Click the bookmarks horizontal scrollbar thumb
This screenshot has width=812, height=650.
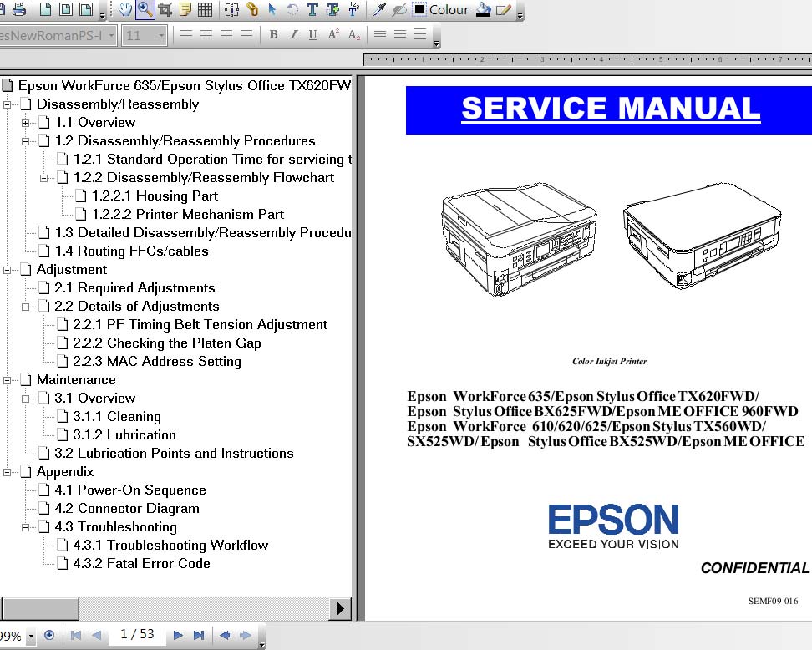click(40, 608)
